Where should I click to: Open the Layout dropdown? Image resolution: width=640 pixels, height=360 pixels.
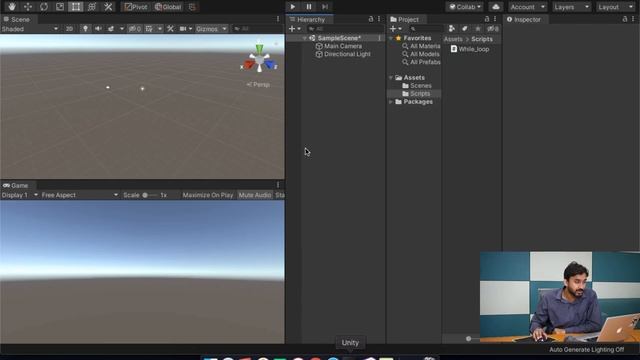pyautogui.click(x=615, y=7)
